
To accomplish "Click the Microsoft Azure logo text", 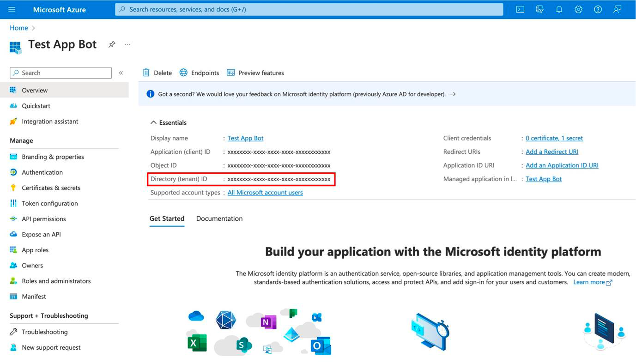I will pyautogui.click(x=60, y=9).
